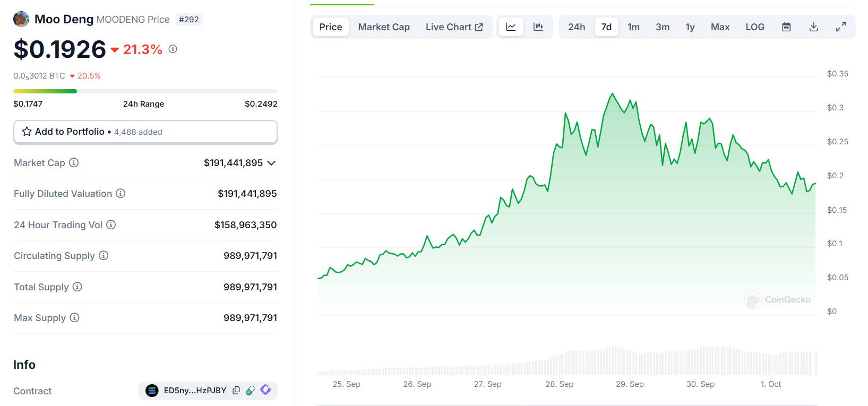The height and width of the screenshot is (406, 868).
Task: Click the ED5ny...HzPJBY contract address
Action: (195, 391)
